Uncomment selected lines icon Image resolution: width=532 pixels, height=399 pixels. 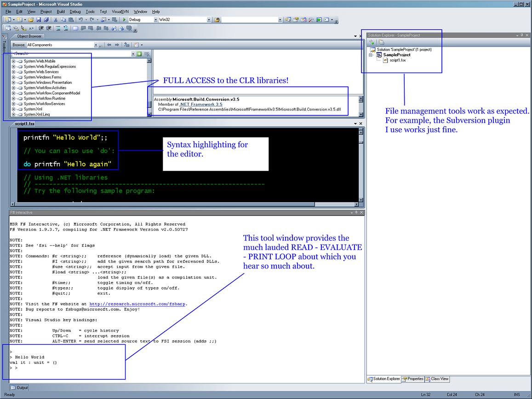point(66,28)
